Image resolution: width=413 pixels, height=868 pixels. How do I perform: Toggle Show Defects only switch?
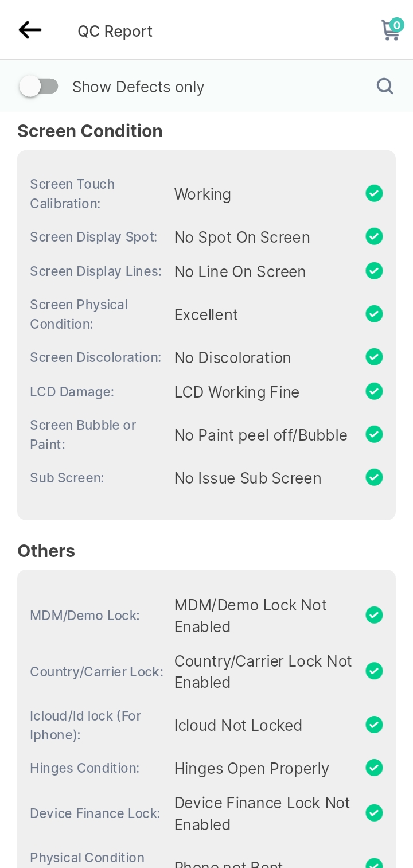coord(38,87)
